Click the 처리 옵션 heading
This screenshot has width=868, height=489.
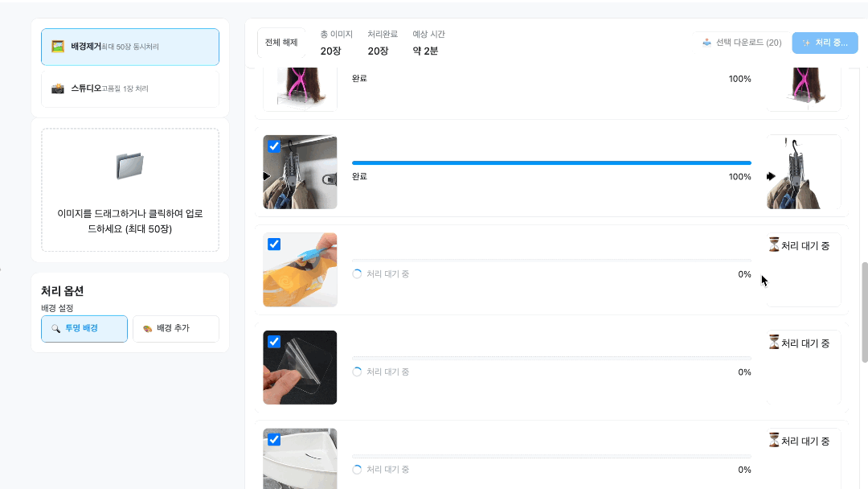62,290
